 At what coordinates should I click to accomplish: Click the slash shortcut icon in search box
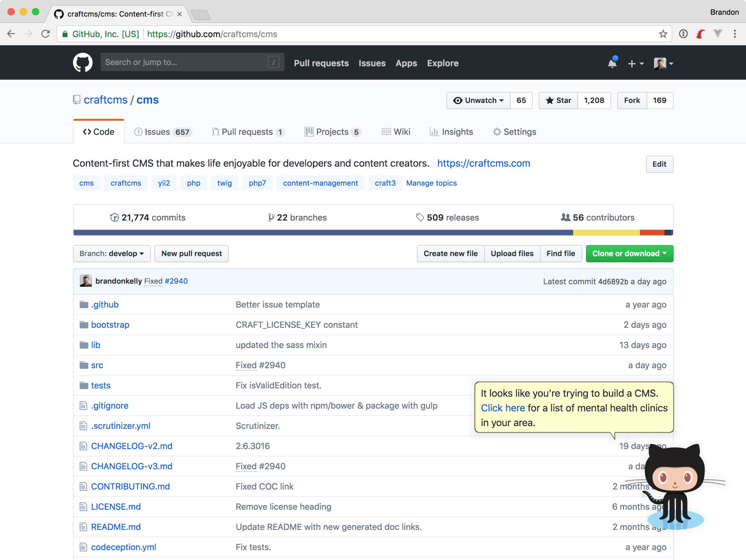coord(274,62)
